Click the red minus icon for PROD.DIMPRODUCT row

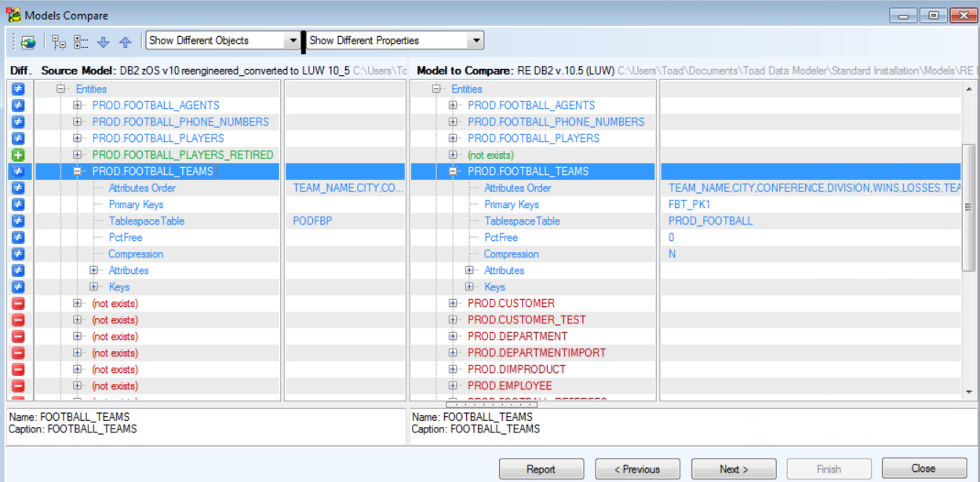pyautogui.click(x=18, y=369)
